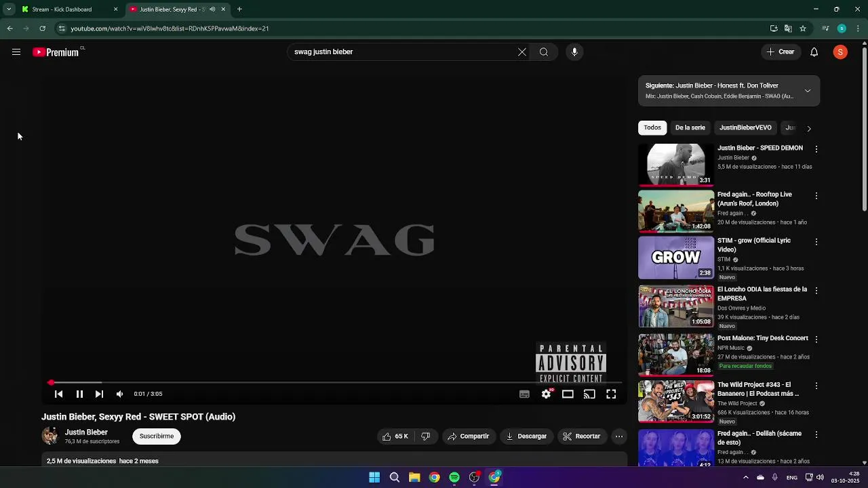This screenshot has height=488, width=868.
Task: Open Compartir share dialog
Action: point(468,436)
